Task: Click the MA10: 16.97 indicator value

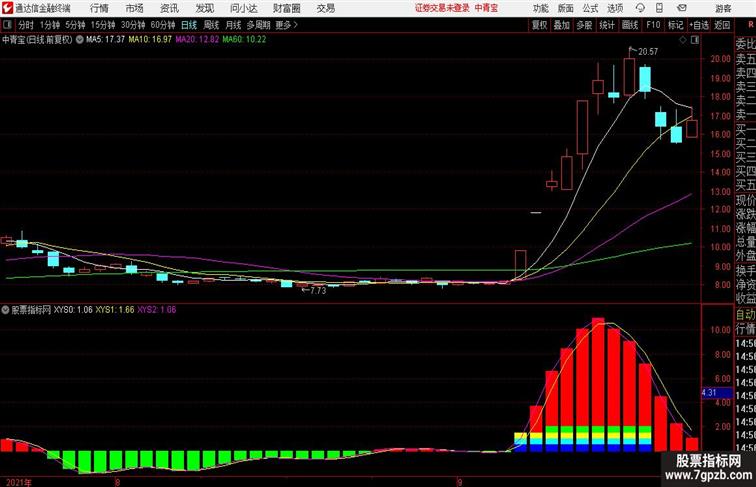Action: coord(150,40)
